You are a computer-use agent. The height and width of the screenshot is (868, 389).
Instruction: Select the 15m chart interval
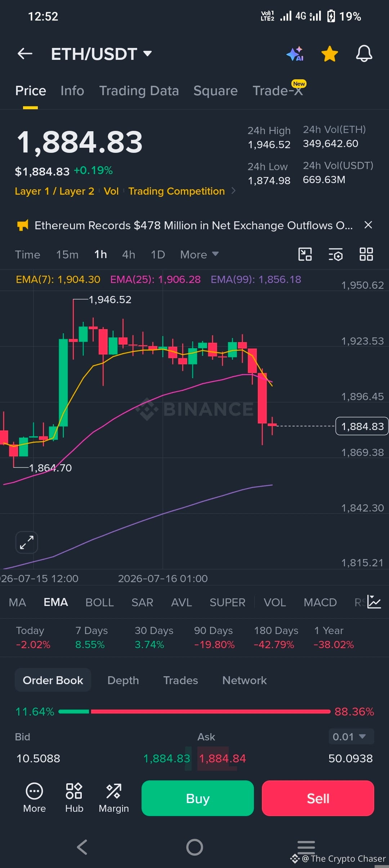coord(67,254)
